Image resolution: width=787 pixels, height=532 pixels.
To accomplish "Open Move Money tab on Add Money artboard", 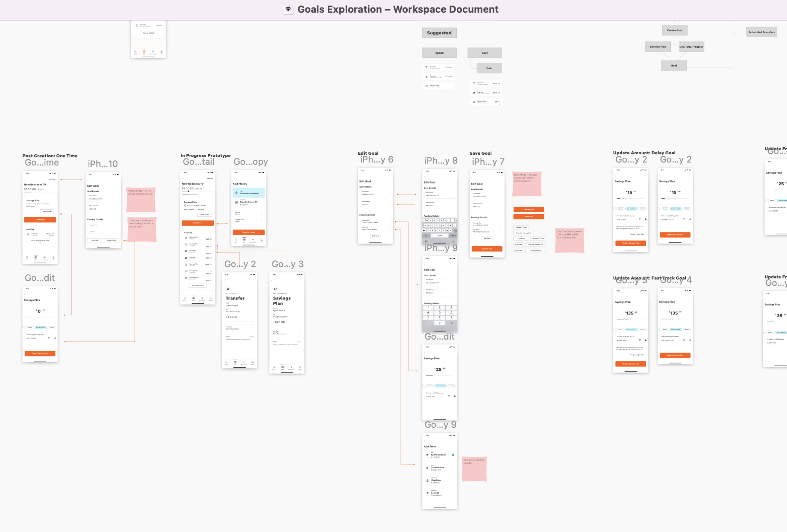I will click(x=253, y=240).
